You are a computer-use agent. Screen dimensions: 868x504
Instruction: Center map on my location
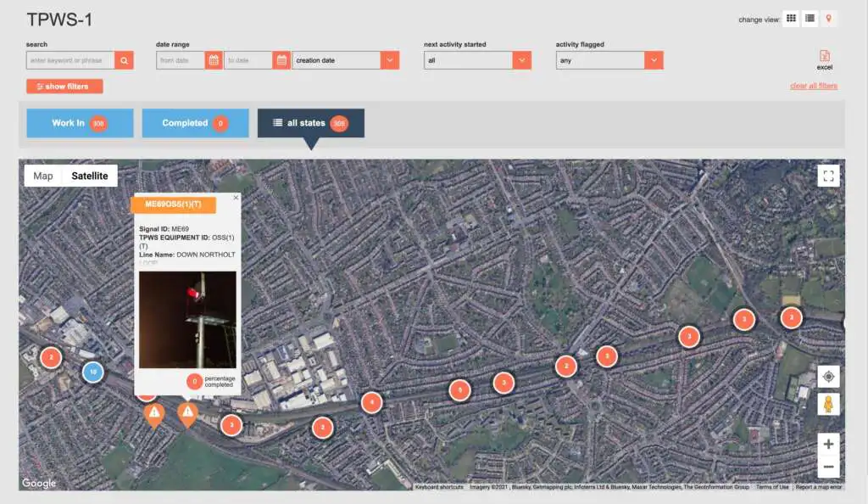(828, 376)
